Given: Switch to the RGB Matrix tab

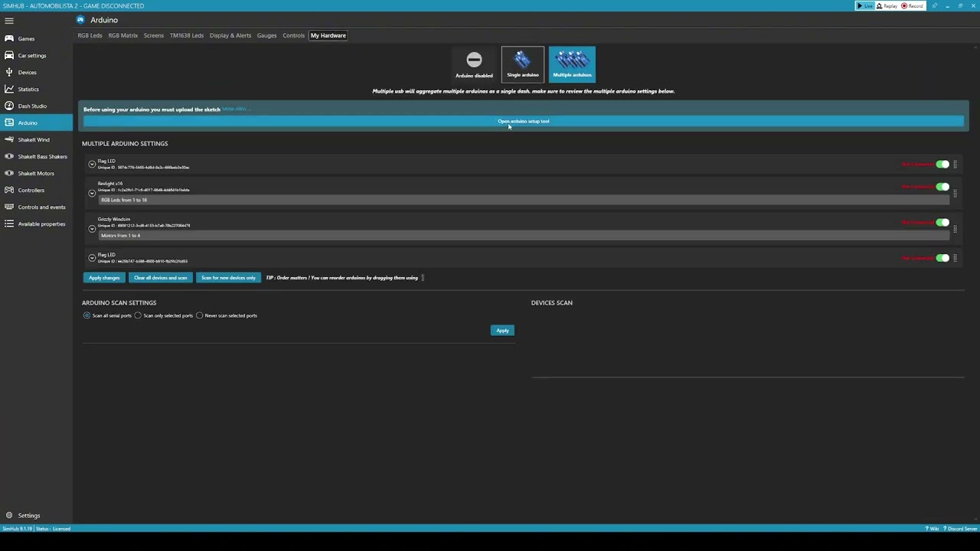Looking at the screenshot, I should point(123,35).
